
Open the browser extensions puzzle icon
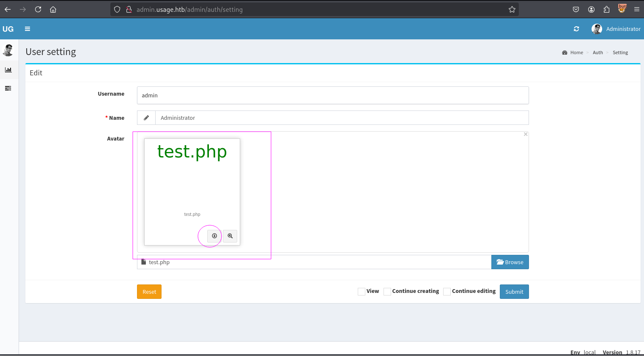(x=606, y=9)
